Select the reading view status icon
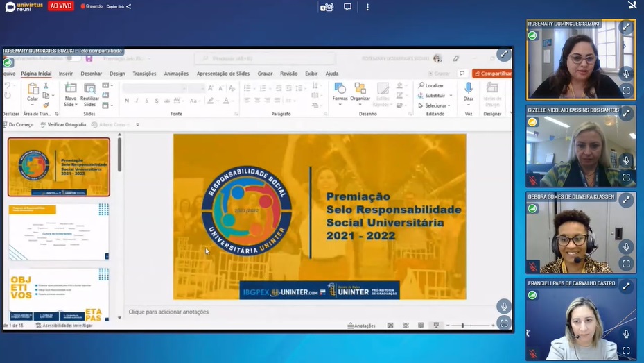Image resolution: width=644 pixels, height=363 pixels. point(421,326)
